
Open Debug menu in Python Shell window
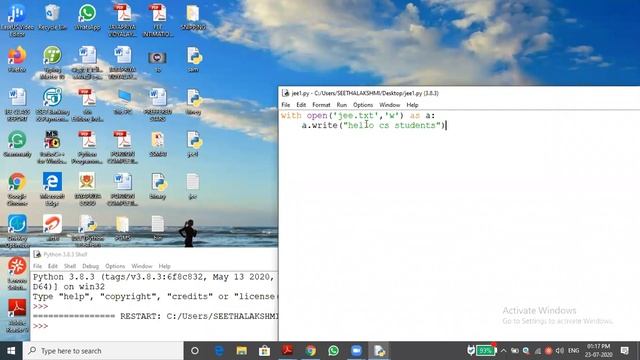[x=91, y=266]
